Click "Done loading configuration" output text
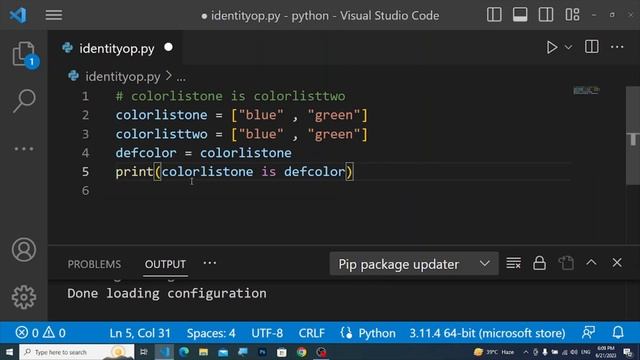Image resolution: width=640 pixels, height=360 pixels. pos(167,293)
